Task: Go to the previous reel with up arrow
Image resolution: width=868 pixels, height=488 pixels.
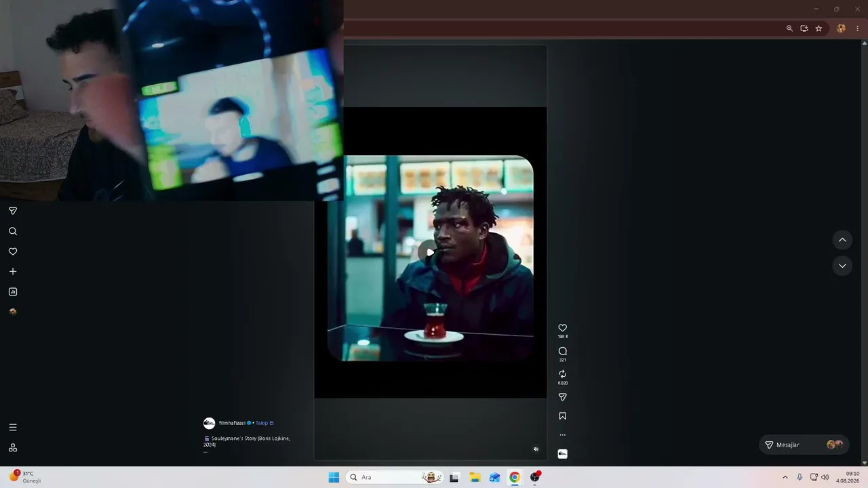Action: point(842,240)
